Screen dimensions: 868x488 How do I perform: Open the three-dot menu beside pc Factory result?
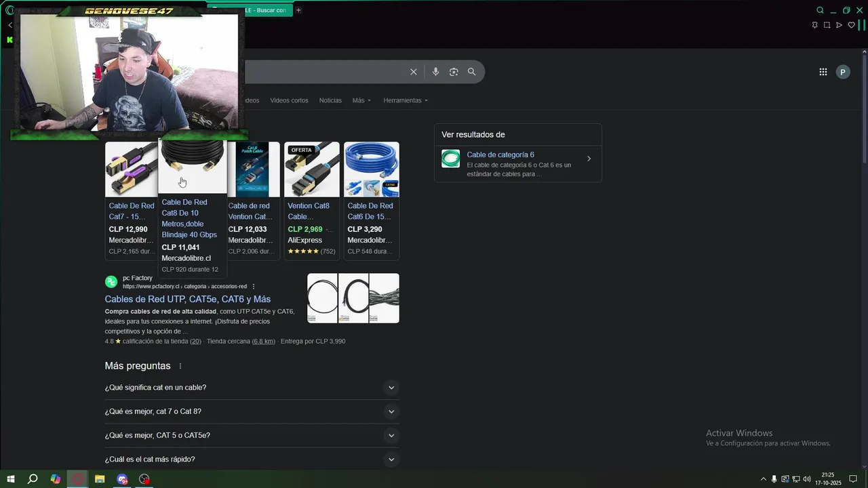click(x=254, y=287)
